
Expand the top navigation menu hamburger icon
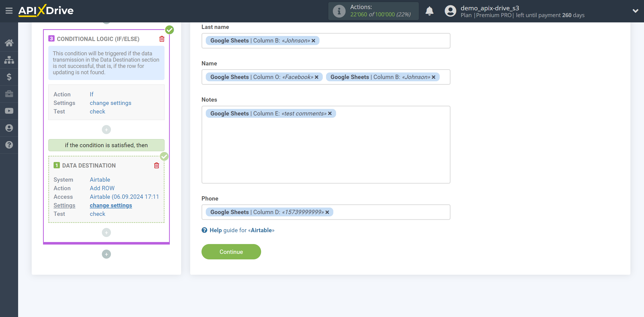click(x=9, y=11)
